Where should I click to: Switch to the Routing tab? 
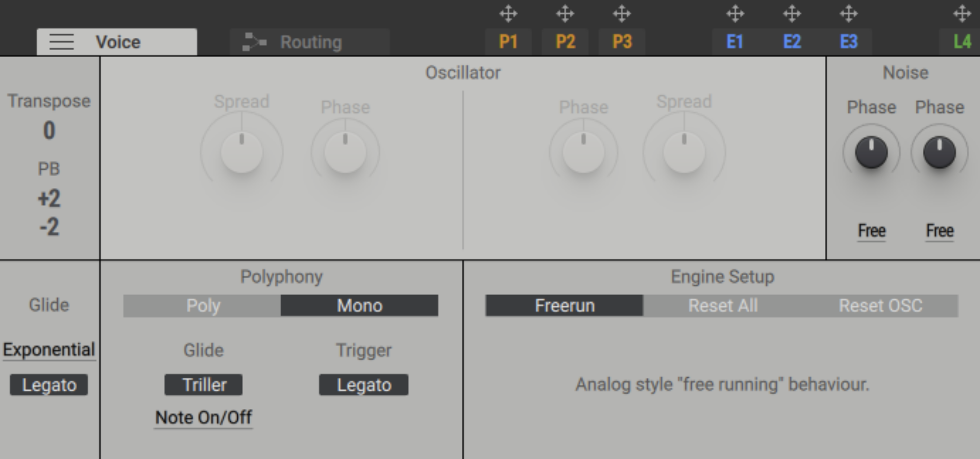coord(310,42)
